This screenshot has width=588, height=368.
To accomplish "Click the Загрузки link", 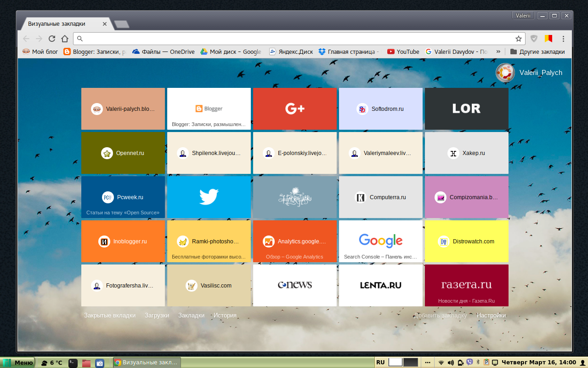I will (157, 316).
